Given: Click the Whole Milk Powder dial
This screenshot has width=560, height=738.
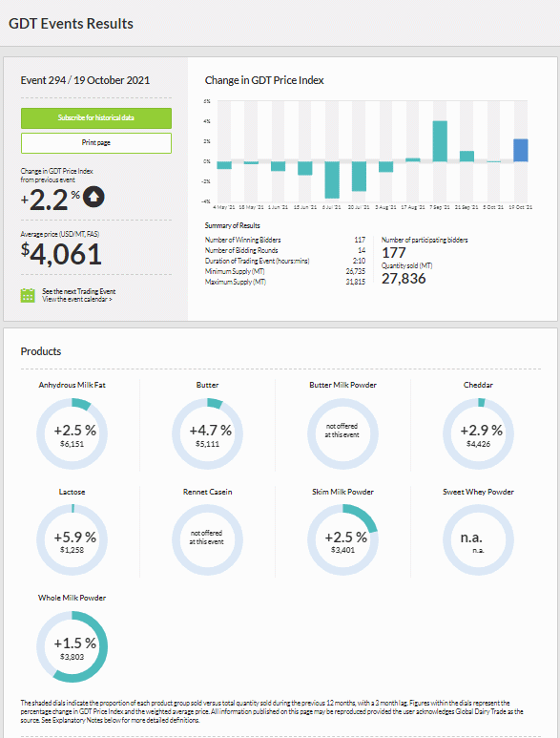Looking at the screenshot, I should [72, 646].
